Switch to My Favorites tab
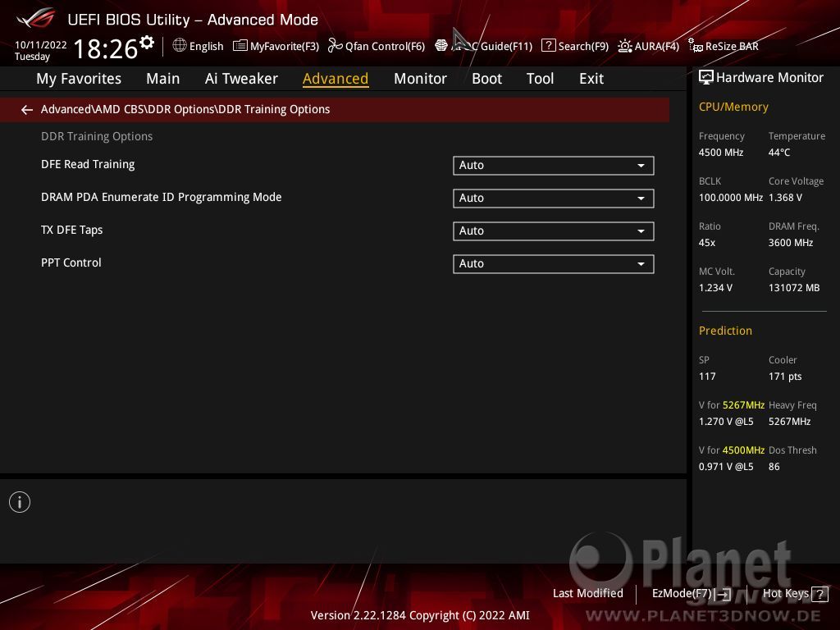The image size is (840, 630). (x=79, y=79)
